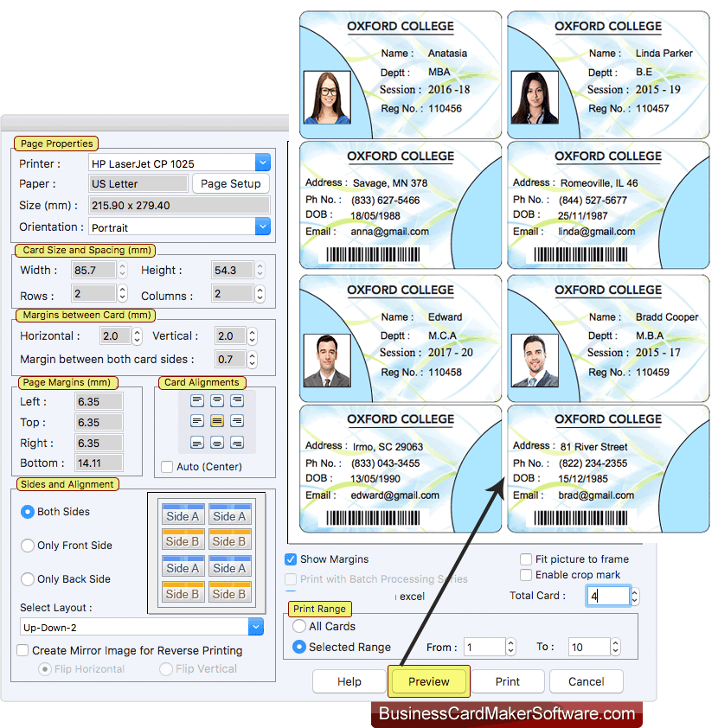Select the top-center alignment icon
The width and height of the screenshot is (718, 728).
coord(217,400)
